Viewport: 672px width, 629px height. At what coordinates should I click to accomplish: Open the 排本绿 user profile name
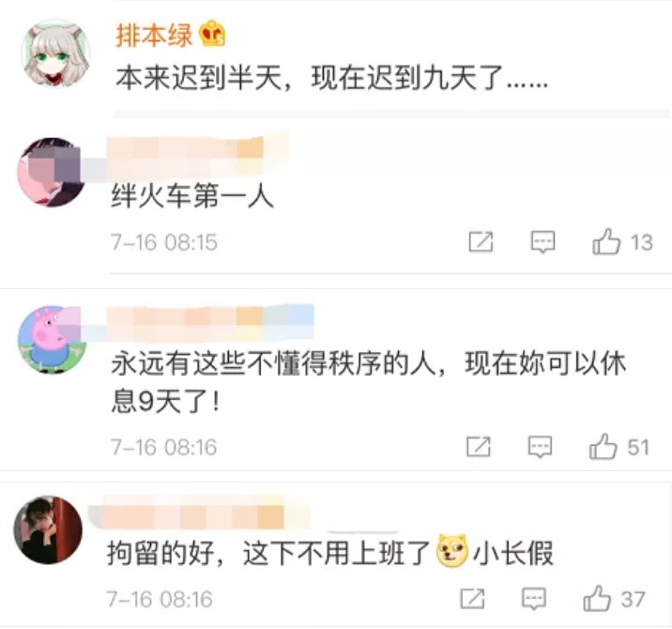click(x=153, y=35)
